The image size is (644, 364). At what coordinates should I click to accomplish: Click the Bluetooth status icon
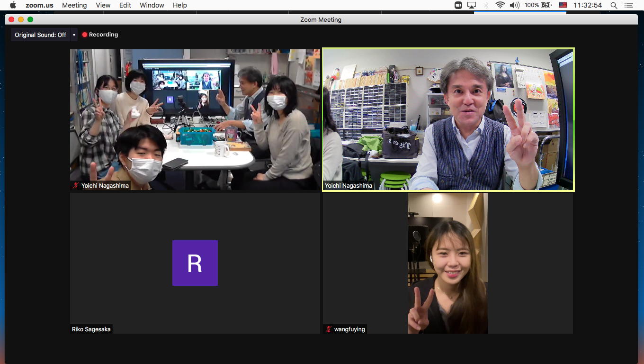pos(486,5)
